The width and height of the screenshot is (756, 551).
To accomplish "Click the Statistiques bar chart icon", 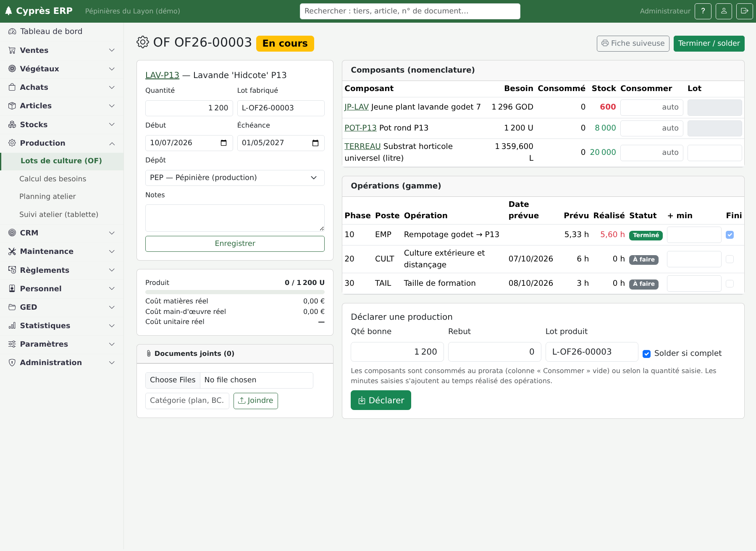I will pos(12,326).
